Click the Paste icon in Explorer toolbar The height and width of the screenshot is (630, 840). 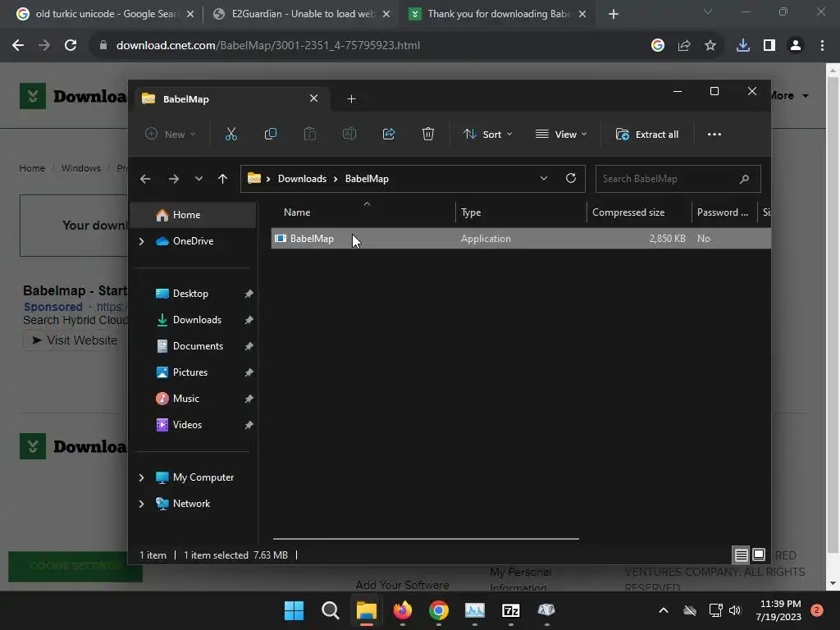(309, 134)
